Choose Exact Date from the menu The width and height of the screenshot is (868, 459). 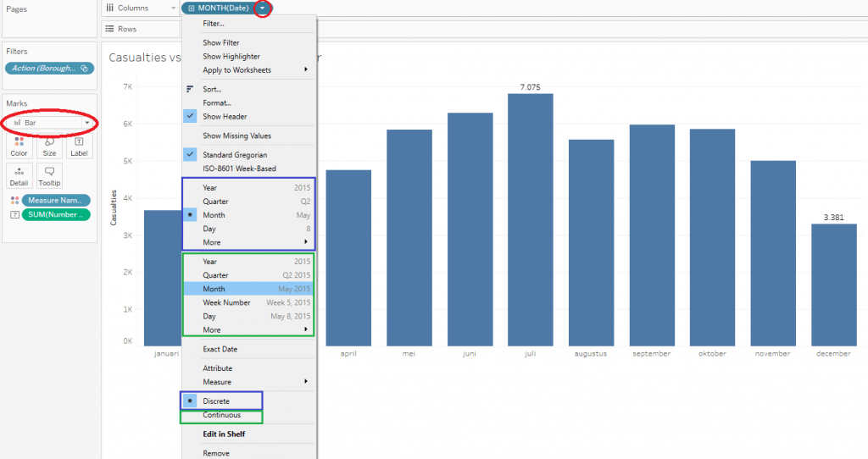220,349
